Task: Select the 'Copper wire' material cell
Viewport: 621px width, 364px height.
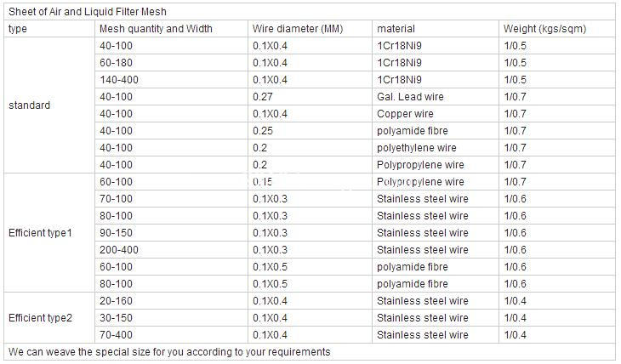Action: (x=405, y=114)
